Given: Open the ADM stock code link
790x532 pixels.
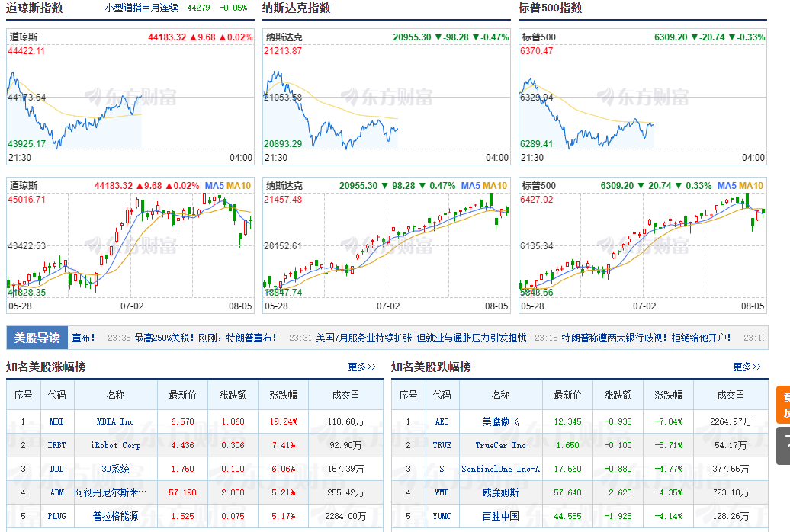Looking at the screenshot, I should click(56, 492).
